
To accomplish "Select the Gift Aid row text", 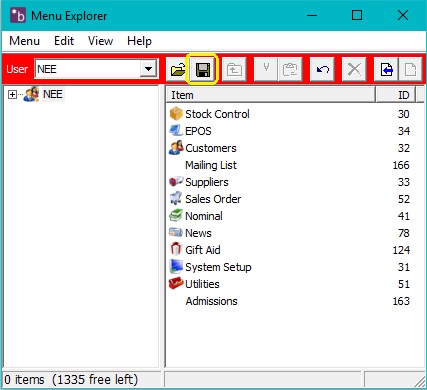I will tap(203, 250).
